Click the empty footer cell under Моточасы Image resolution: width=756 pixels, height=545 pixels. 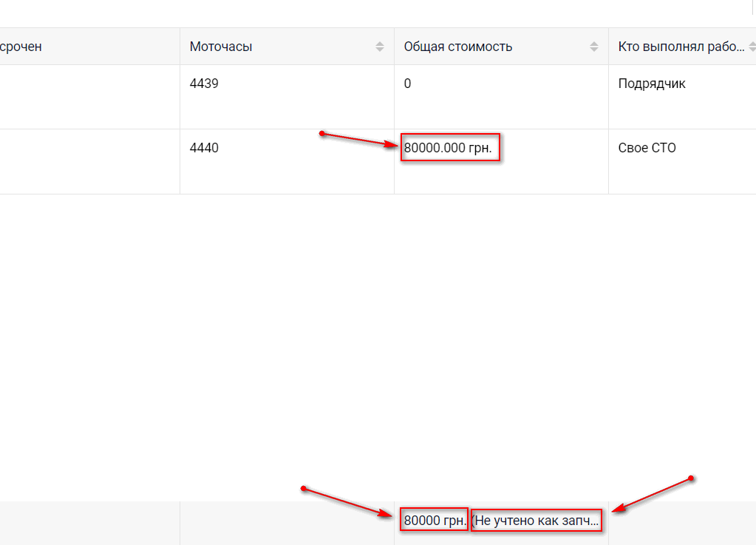[287, 522]
